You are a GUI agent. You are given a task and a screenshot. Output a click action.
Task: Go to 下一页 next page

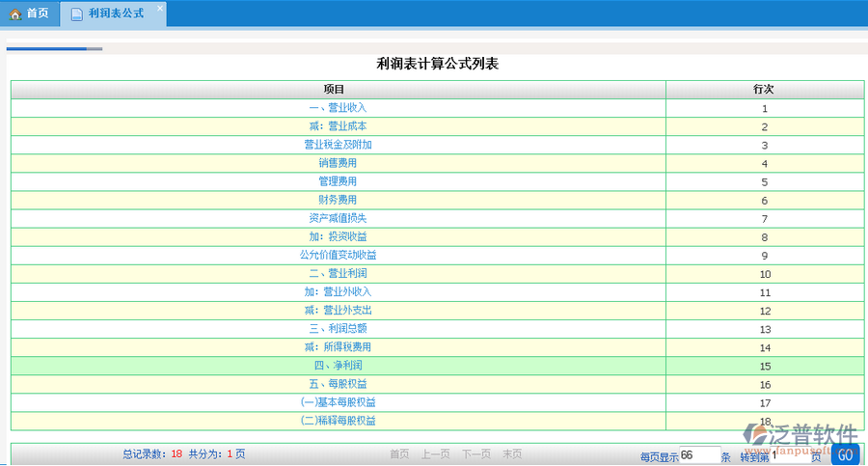(476, 453)
